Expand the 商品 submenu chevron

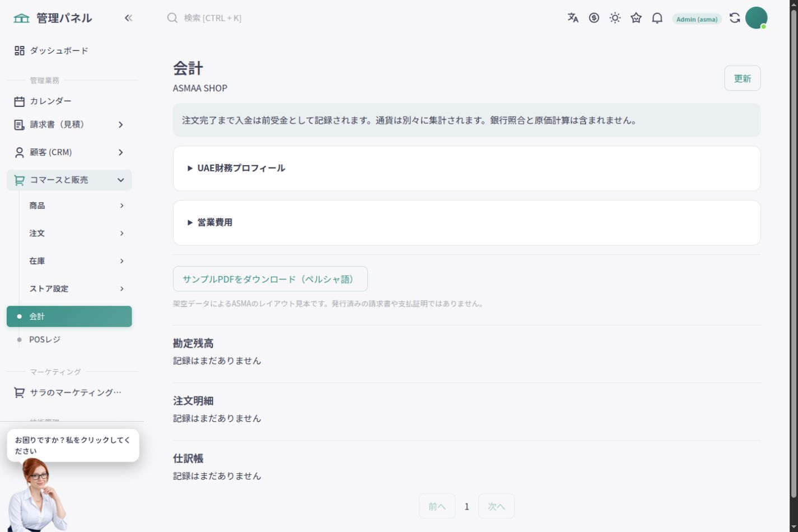[122, 206]
